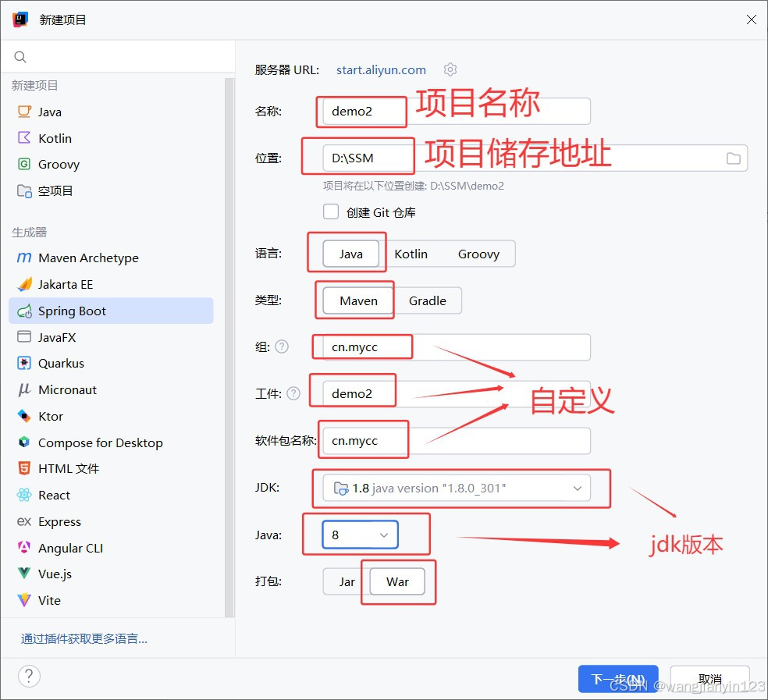Click the 软件包名称 input field
Viewport: 768px width, 700px height.
tap(457, 440)
